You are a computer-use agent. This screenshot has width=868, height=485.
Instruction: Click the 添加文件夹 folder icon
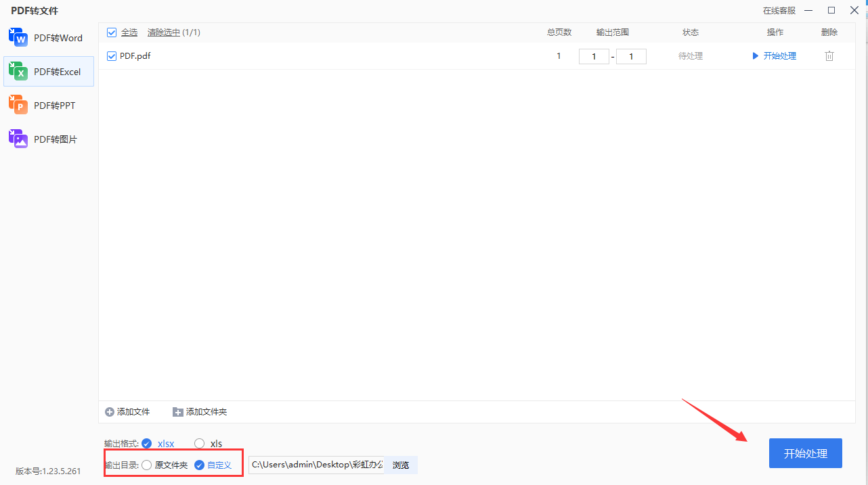178,412
